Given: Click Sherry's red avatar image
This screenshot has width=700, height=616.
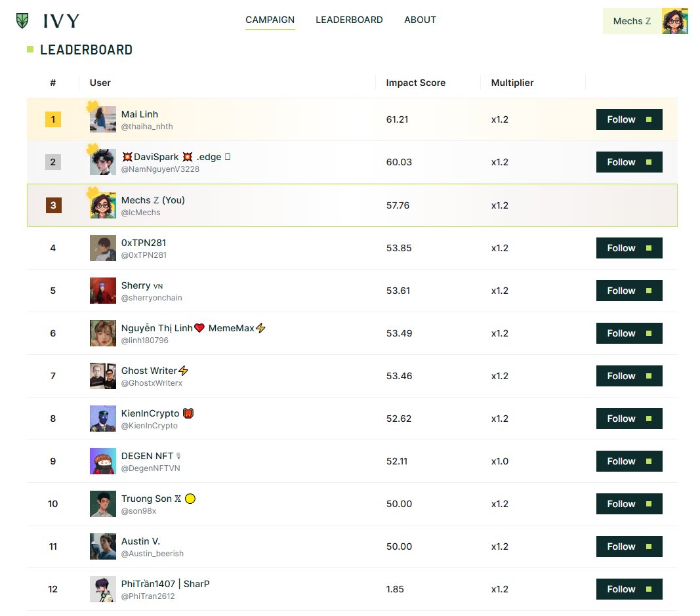Looking at the screenshot, I should pos(103,291).
